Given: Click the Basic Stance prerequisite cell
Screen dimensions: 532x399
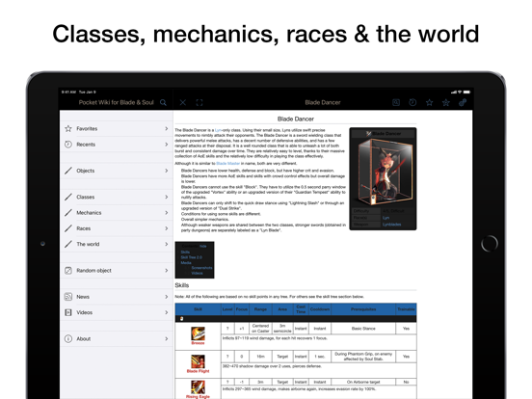Looking at the screenshot, I should [x=363, y=329].
